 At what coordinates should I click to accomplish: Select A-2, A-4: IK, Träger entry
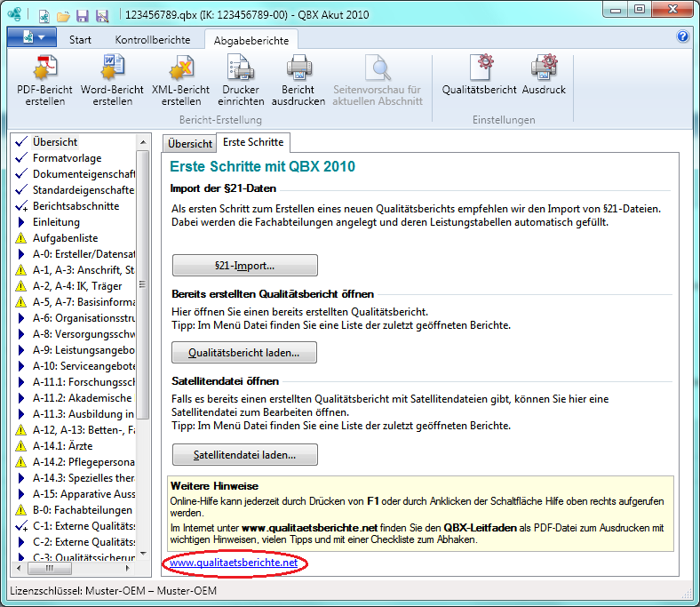77,286
